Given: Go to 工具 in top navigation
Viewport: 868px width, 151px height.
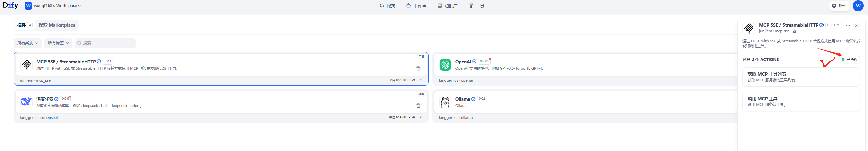Looking at the screenshot, I should [476, 6].
